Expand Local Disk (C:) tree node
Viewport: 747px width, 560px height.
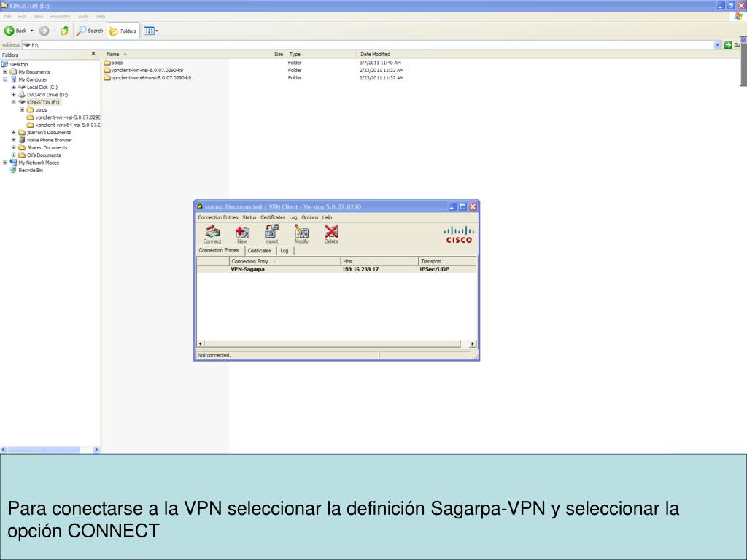[14, 87]
